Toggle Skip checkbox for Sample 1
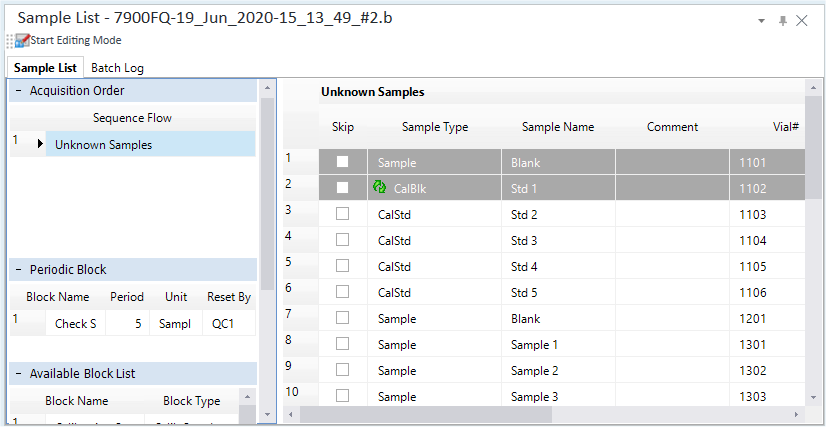 (x=342, y=344)
